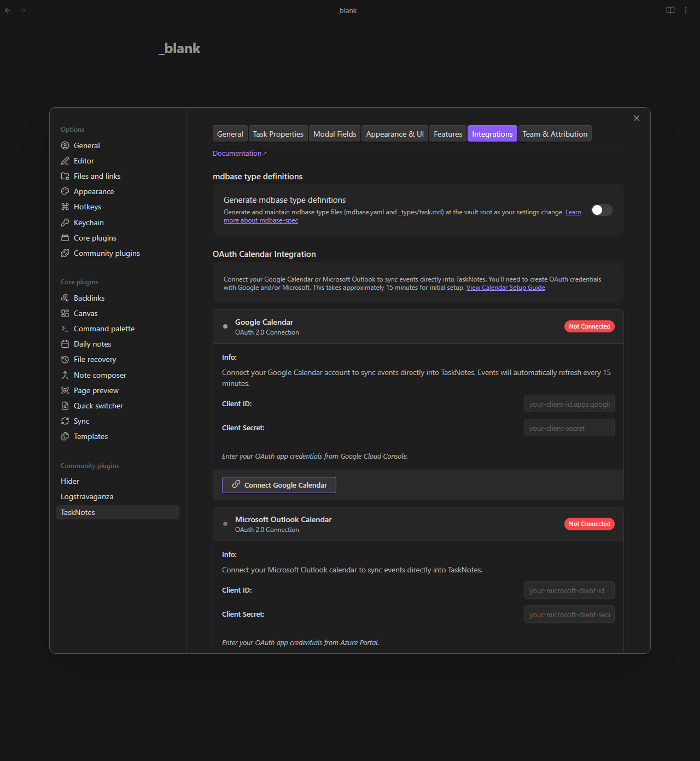Toggle reading view book icon
Viewport: 700px width, 761px height.
click(670, 10)
